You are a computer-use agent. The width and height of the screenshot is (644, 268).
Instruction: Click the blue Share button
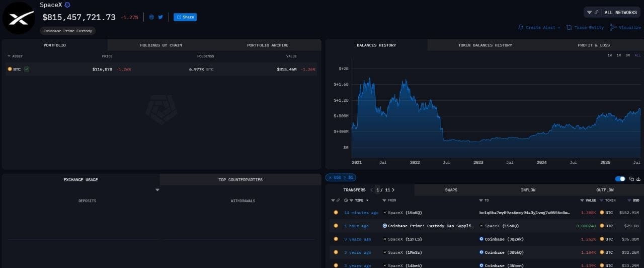click(x=185, y=17)
